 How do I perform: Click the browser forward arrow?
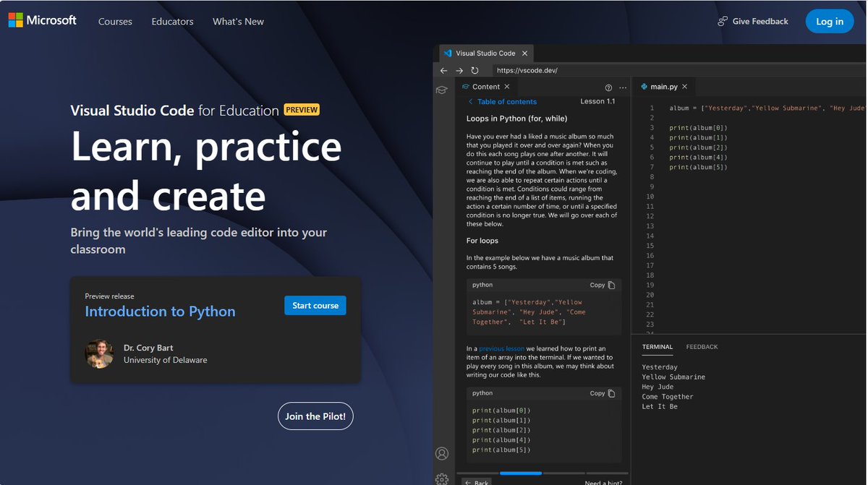point(459,71)
